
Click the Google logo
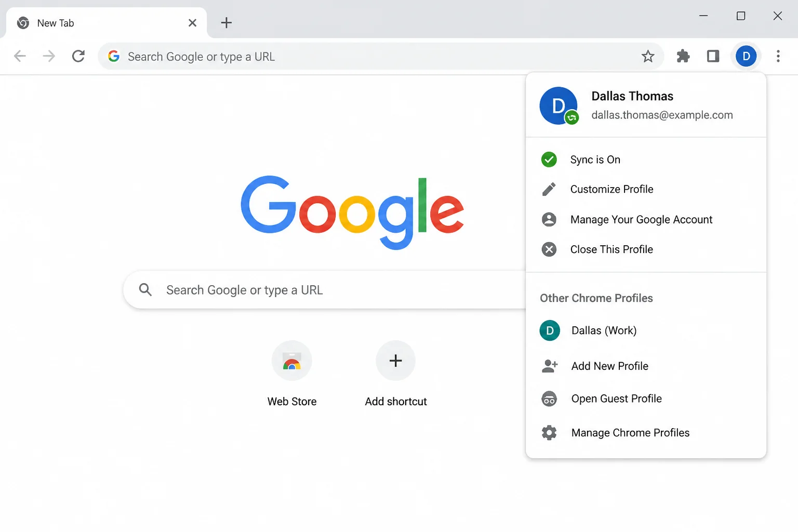tap(352, 212)
